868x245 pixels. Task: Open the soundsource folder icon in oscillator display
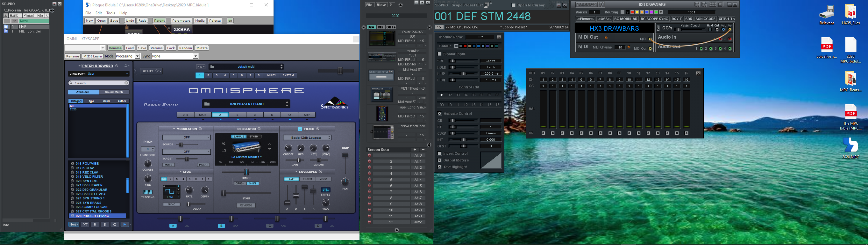click(x=224, y=150)
